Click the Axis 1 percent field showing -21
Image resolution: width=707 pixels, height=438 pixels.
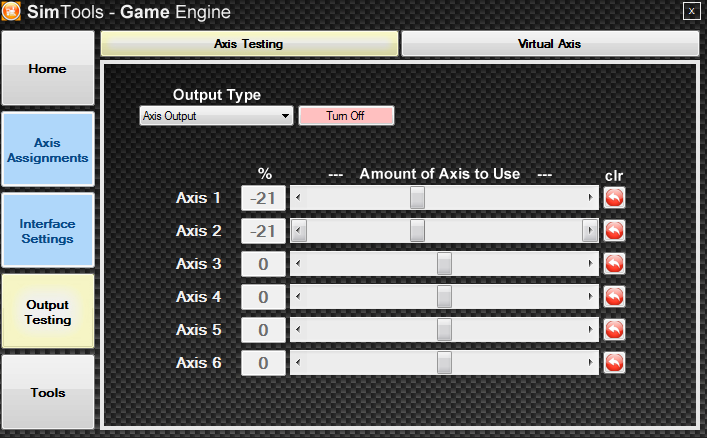click(263, 198)
